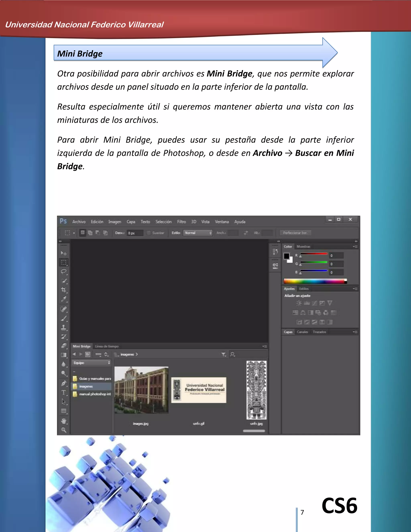Click the foreground color swatch

[x=287, y=256]
